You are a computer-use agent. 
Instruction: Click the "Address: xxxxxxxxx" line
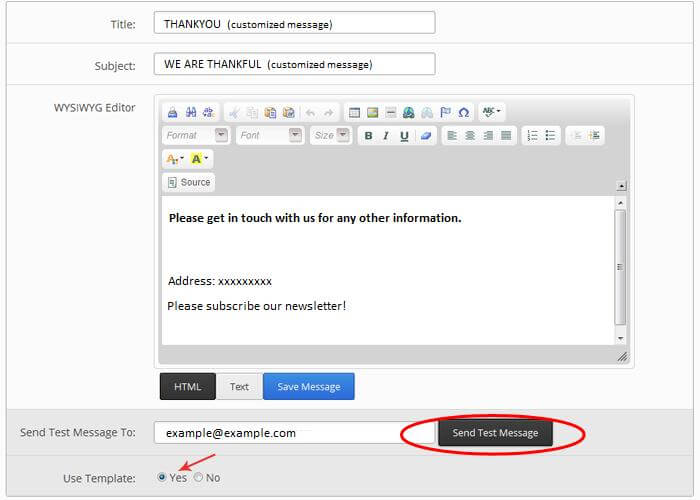[220, 281]
